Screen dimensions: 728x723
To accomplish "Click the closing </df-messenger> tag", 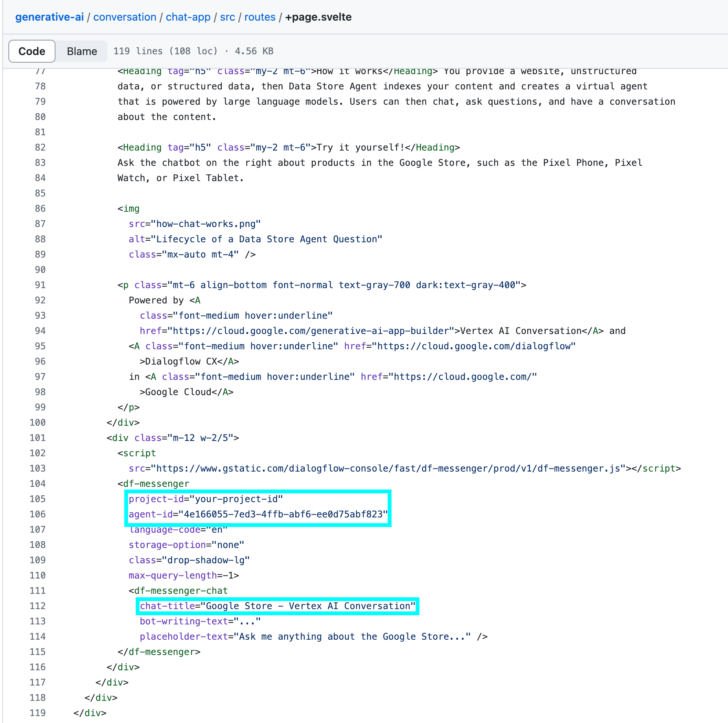I will 159,652.
